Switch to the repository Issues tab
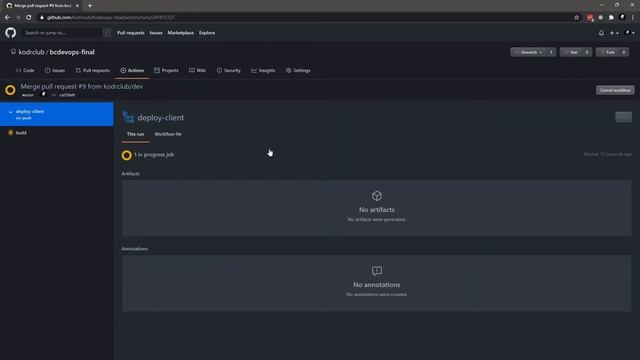640x360 pixels. coord(55,70)
